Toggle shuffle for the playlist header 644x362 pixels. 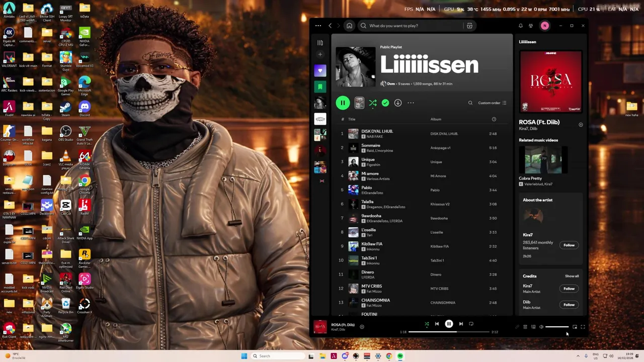(x=373, y=103)
